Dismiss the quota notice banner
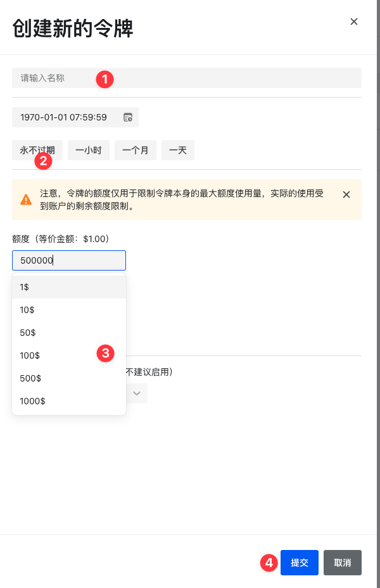380x588 pixels. (346, 195)
